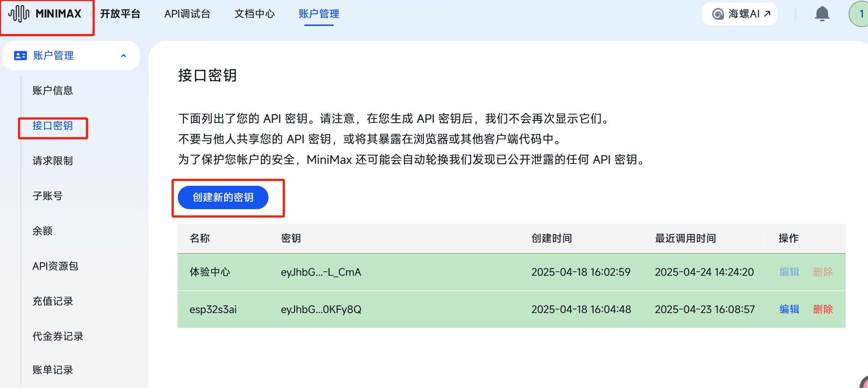Click last-called time 2025-04-24 14:24:20
This screenshot has height=388, width=868.
(x=704, y=272)
